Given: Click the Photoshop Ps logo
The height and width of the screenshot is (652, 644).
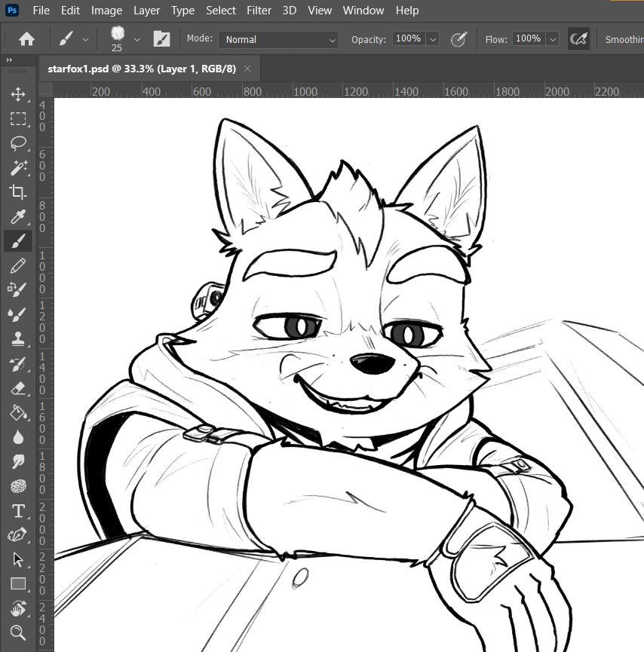Looking at the screenshot, I should click(x=11, y=10).
